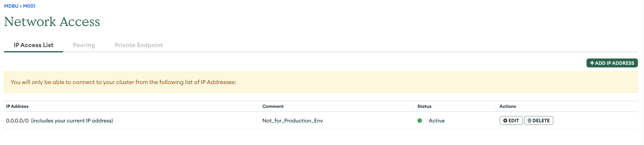This screenshot has height=145, width=644.
Task: Click the green Active status dot
Action: coord(420,120)
